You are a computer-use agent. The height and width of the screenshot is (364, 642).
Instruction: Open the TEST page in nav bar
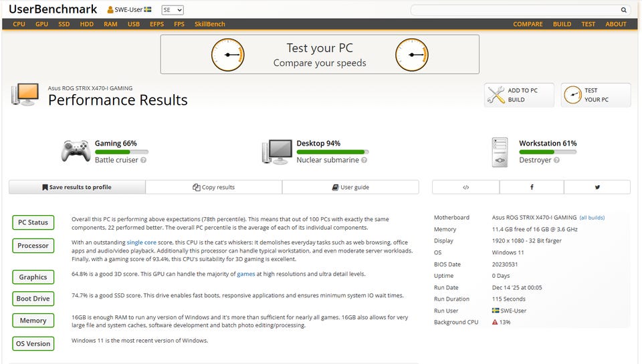click(x=588, y=24)
